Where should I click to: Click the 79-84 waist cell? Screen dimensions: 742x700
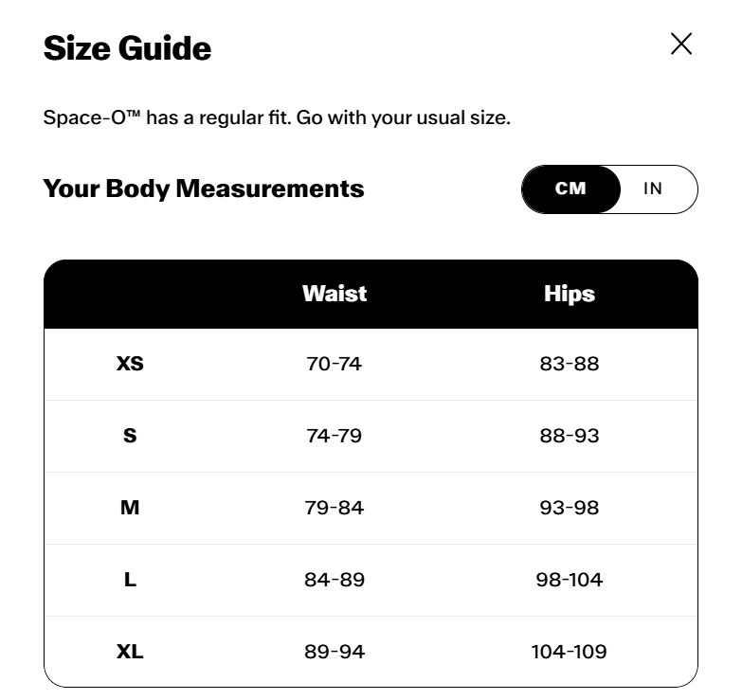(x=335, y=508)
